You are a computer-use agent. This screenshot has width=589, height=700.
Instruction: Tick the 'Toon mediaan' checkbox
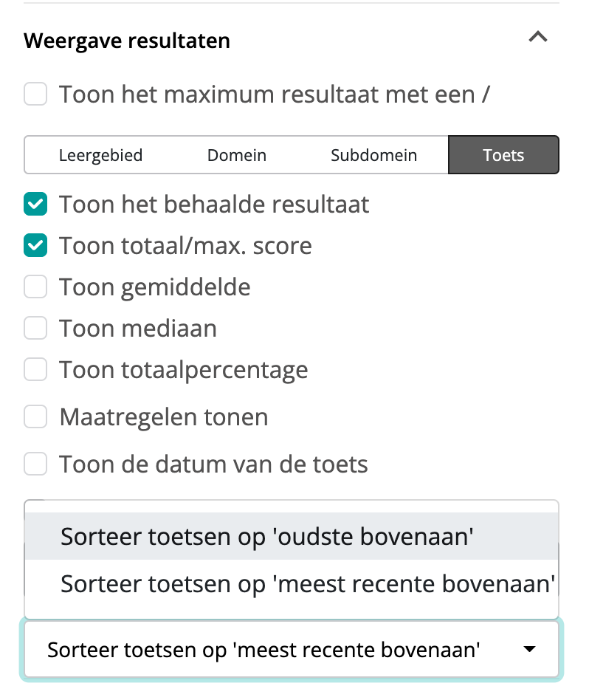[35, 328]
